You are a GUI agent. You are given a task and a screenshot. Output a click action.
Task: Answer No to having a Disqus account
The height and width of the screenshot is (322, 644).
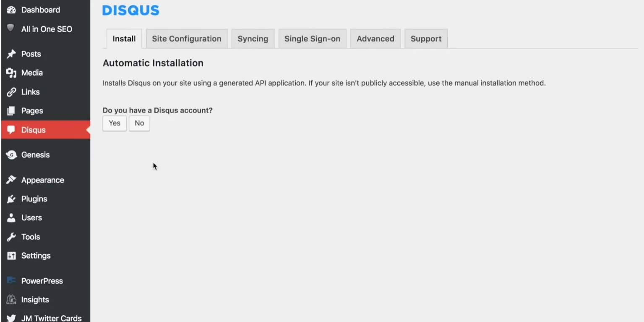(x=139, y=123)
